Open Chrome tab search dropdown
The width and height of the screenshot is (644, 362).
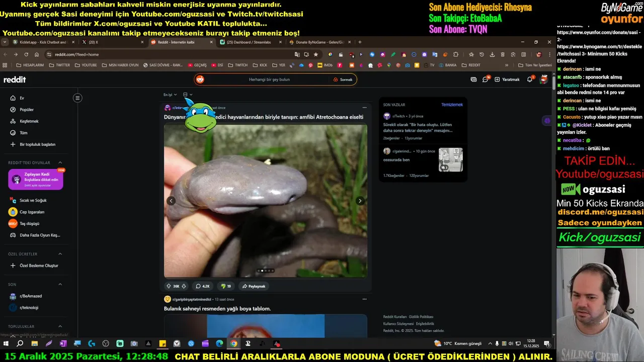pyautogui.click(x=5, y=42)
